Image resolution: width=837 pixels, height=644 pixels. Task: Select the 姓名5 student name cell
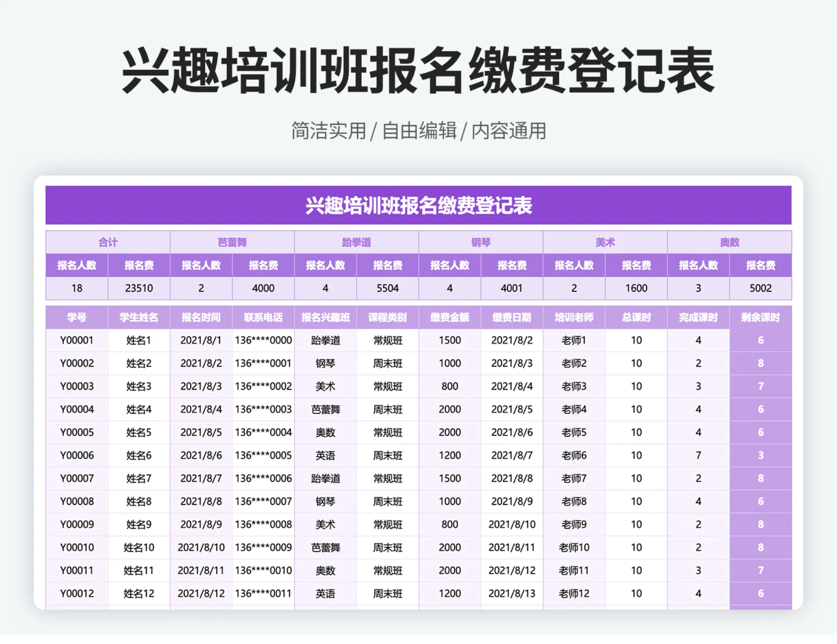click(139, 433)
